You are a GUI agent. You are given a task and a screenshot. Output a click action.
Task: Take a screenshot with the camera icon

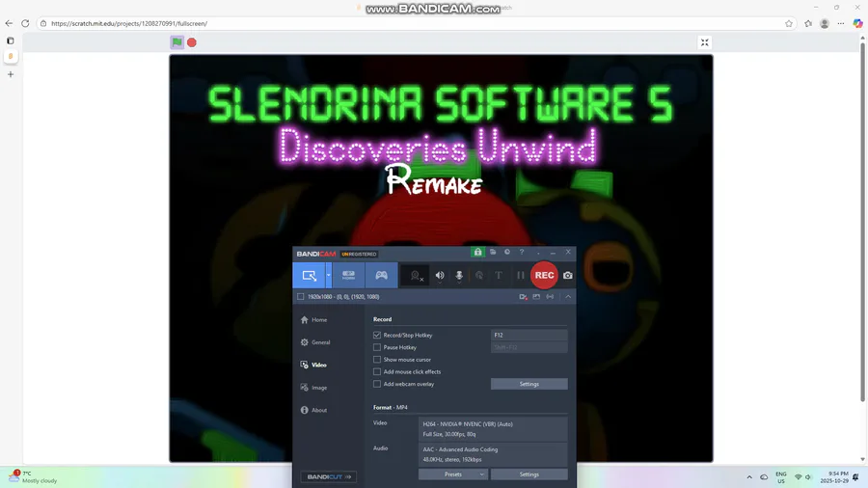(568, 275)
